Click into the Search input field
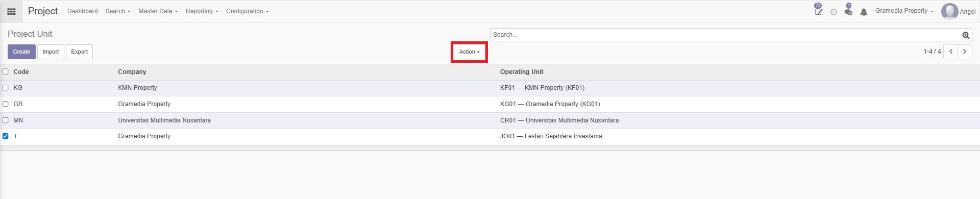The height and width of the screenshot is (199, 980). tap(725, 35)
